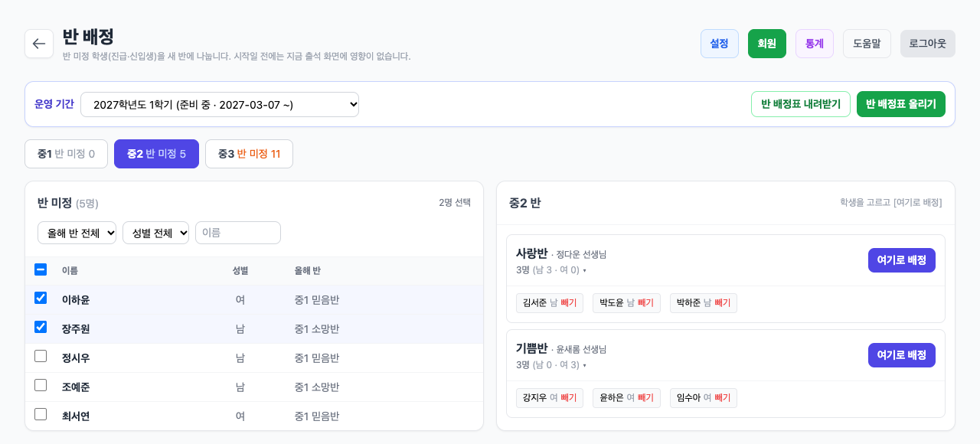980x444 pixels.
Task: Go to the 회원 section
Action: pyautogui.click(x=767, y=44)
